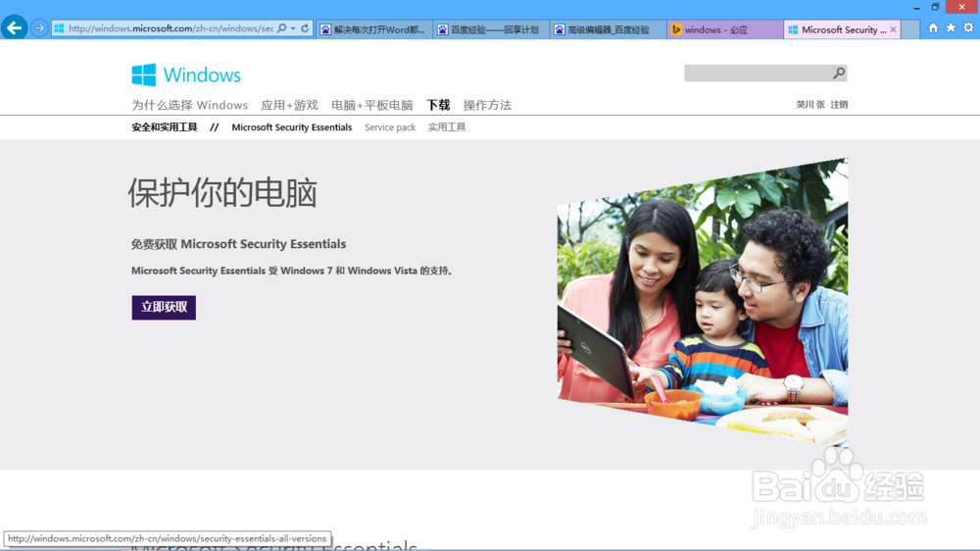Click the address bar search magnifier icon
Image resolution: width=980 pixels, height=551 pixels.
coord(282,28)
